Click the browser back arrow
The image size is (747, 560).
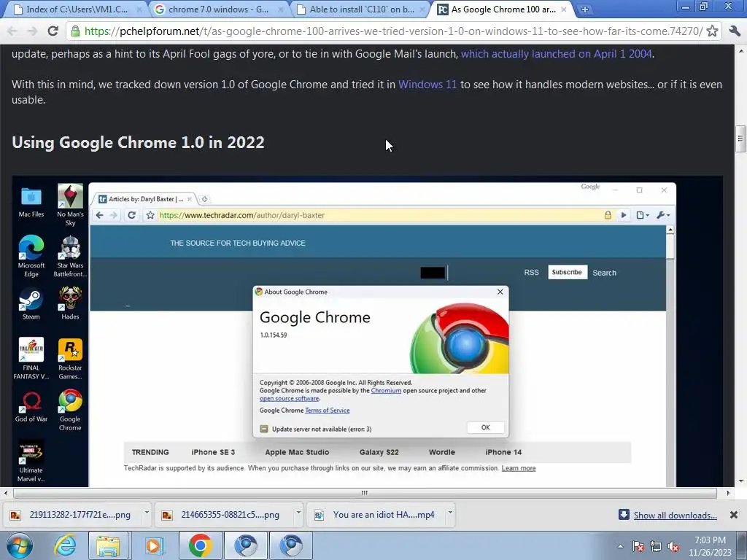12,31
